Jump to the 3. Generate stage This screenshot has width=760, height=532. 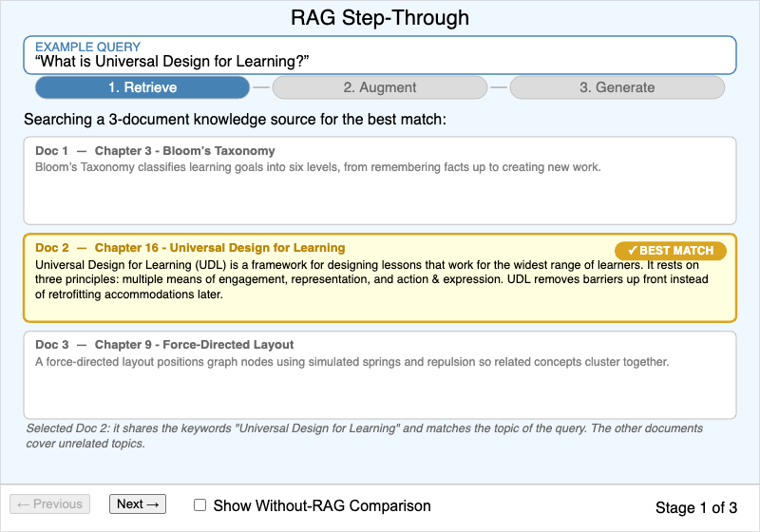pyautogui.click(x=617, y=87)
